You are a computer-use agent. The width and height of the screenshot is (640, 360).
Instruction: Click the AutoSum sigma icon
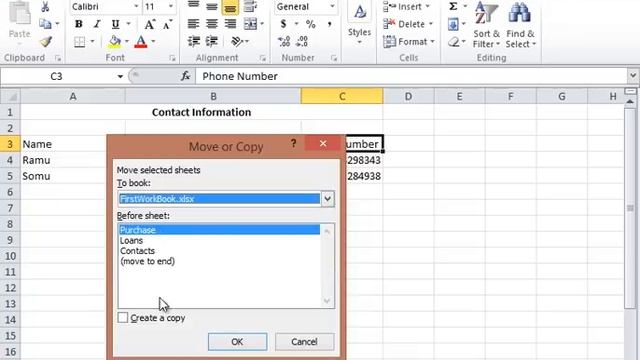[453, 7]
